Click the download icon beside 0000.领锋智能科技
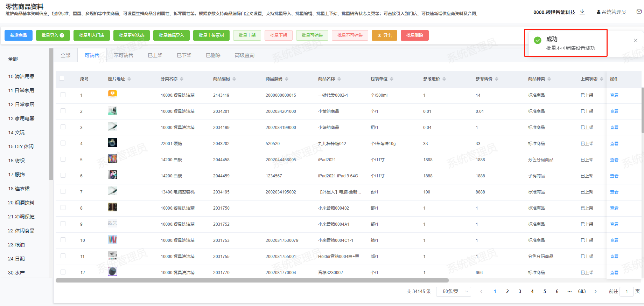This screenshot has width=644, height=306. pyautogui.click(x=582, y=12)
